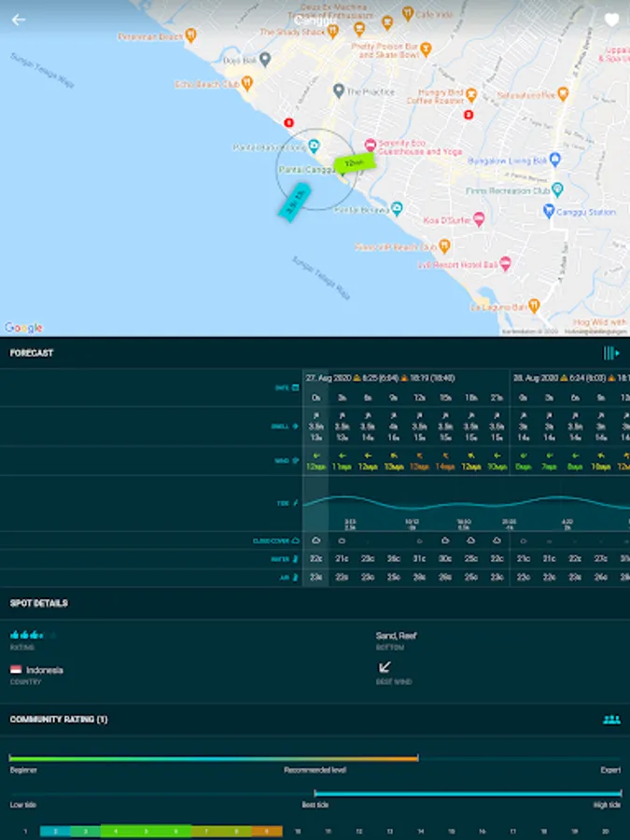The height and width of the screenshot is (840, 630).
Task: Select the Indonesia country flag
Action: click(x=16, y=670)
